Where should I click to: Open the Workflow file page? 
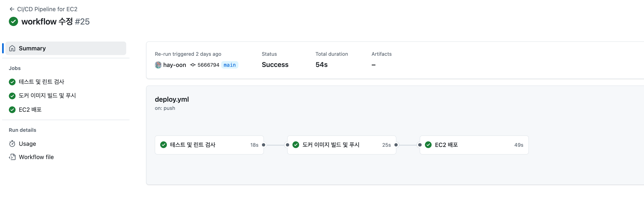tap(36, 157)
